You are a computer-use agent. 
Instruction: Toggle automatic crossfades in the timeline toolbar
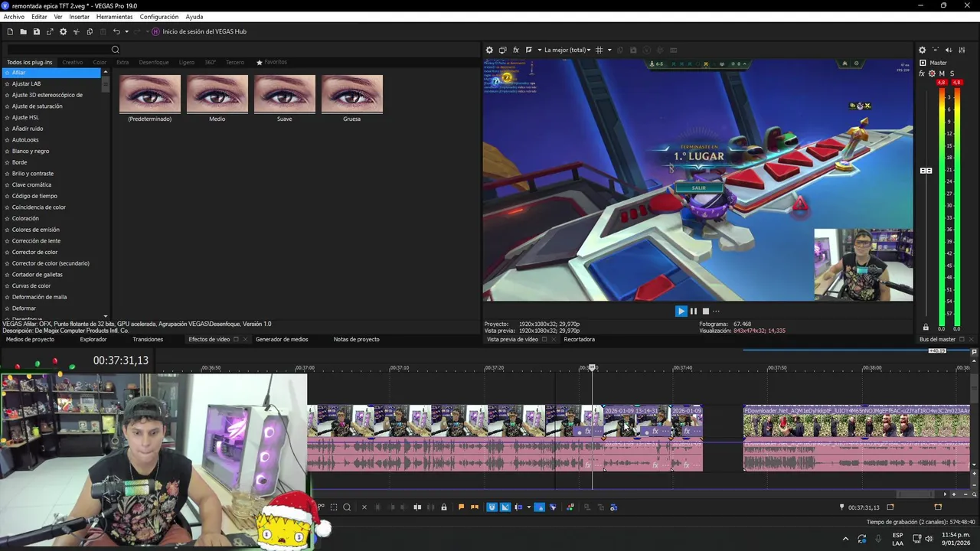(505, 507)
